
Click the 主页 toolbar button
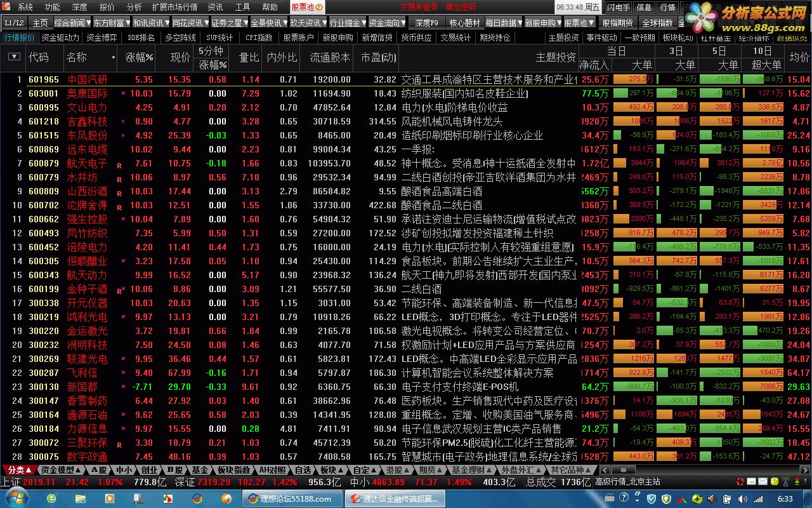coord(41,23)
